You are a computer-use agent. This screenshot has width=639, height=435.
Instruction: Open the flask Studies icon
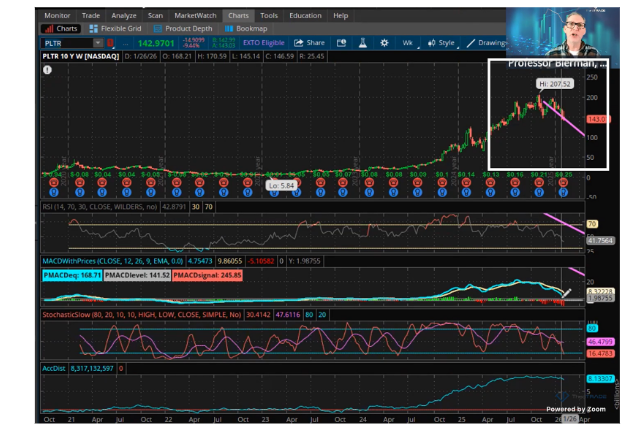[363, 43]
